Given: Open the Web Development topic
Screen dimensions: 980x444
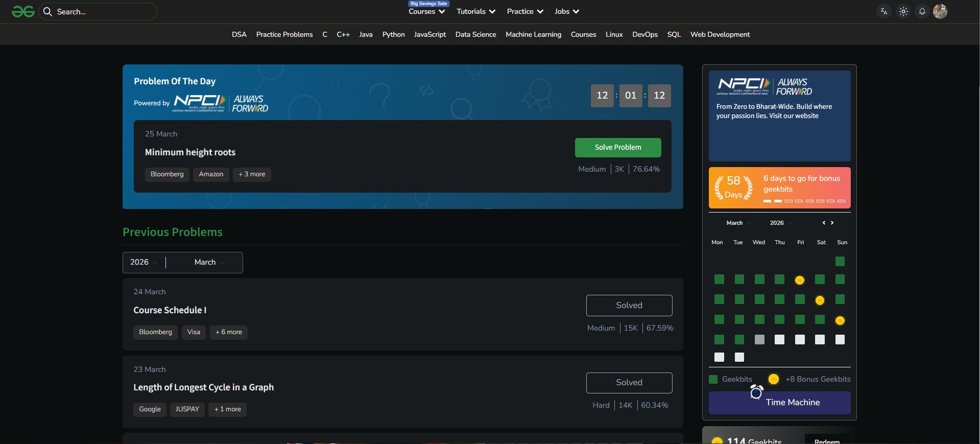Looking at the screenshot, I should [x=720, y=34].
